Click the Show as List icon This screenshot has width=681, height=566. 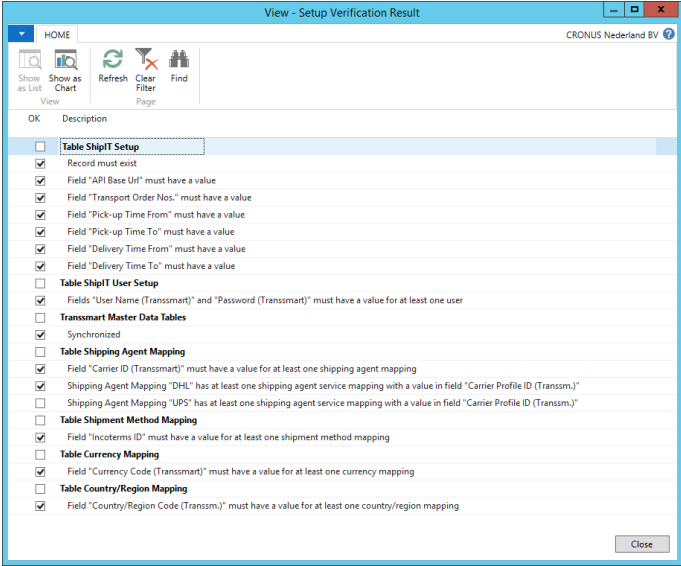tap(29, 69)
